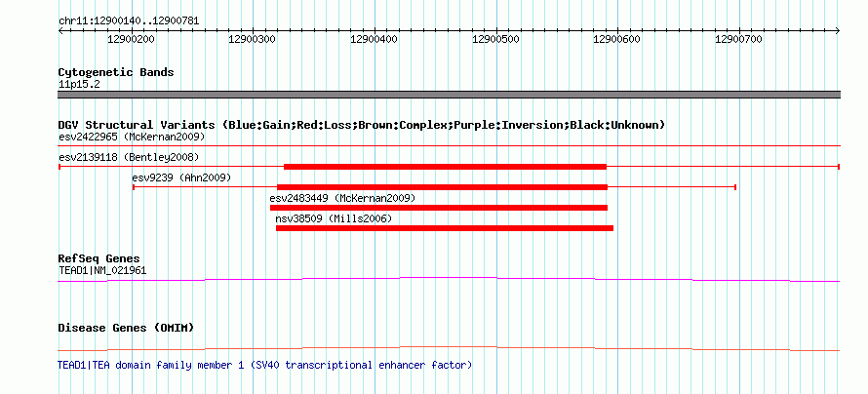This screenshot has width=868, height=394.
Task: Click ruler tick label 12900700
Action: (x=738, y=39)
